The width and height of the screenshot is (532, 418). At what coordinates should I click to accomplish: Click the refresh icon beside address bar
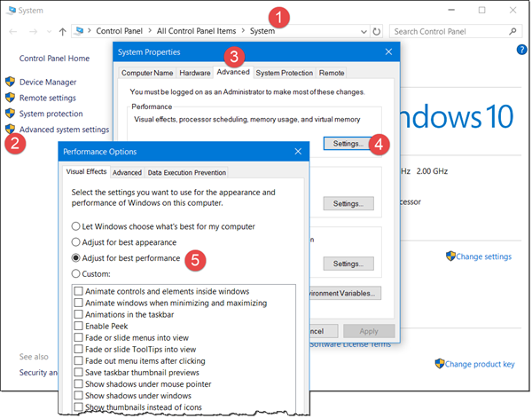point(377,32)
